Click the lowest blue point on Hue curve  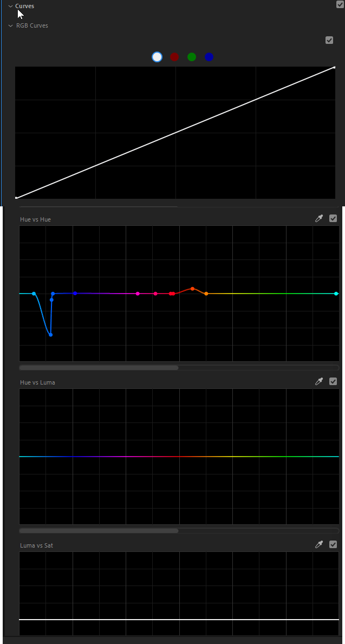(50, 335)
